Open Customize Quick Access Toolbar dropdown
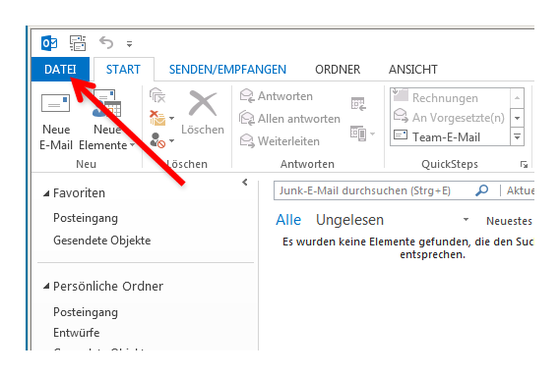The image size is (560, 376). coord(129,44)
